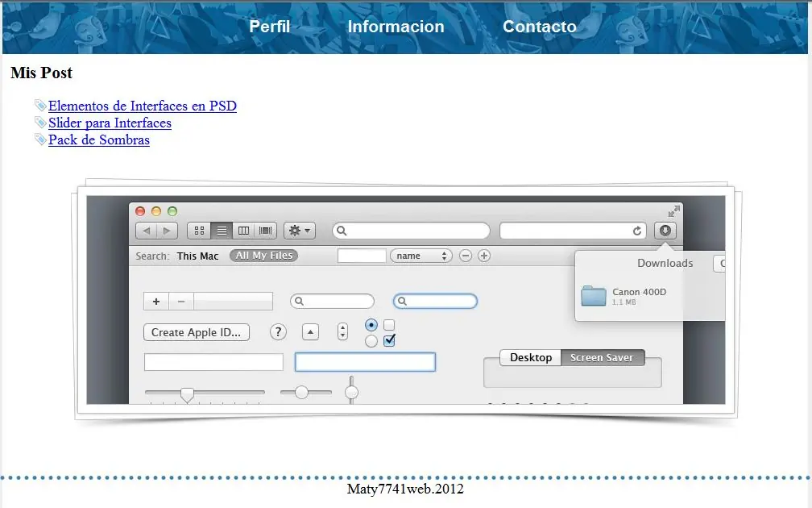Click the circled plus button in search row
This screenshot has width=812, height=508.
484,256
